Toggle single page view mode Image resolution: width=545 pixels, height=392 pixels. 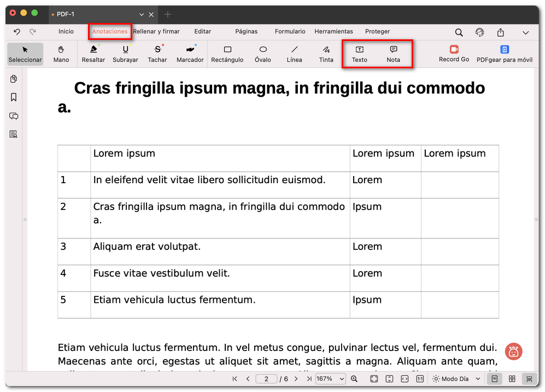click(x=494, y=379)
